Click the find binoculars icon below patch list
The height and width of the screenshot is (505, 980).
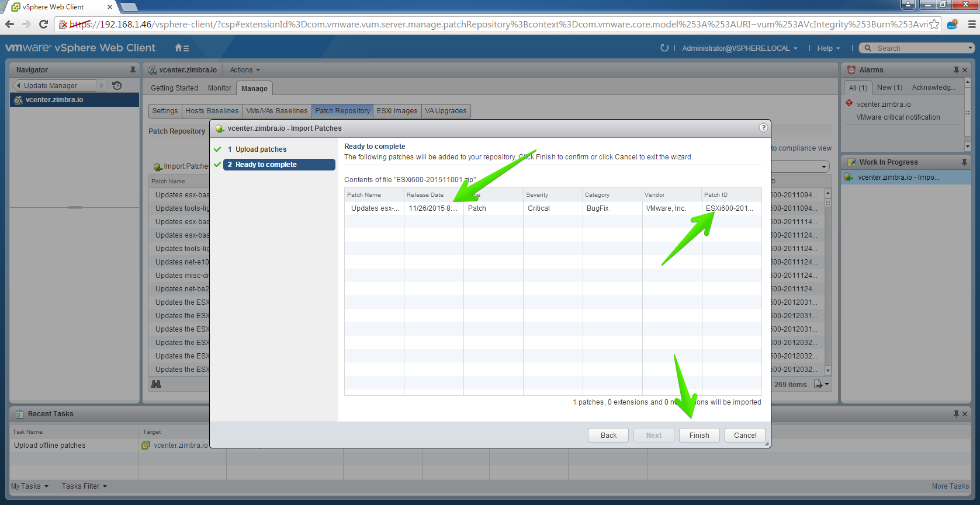(156, 384)
